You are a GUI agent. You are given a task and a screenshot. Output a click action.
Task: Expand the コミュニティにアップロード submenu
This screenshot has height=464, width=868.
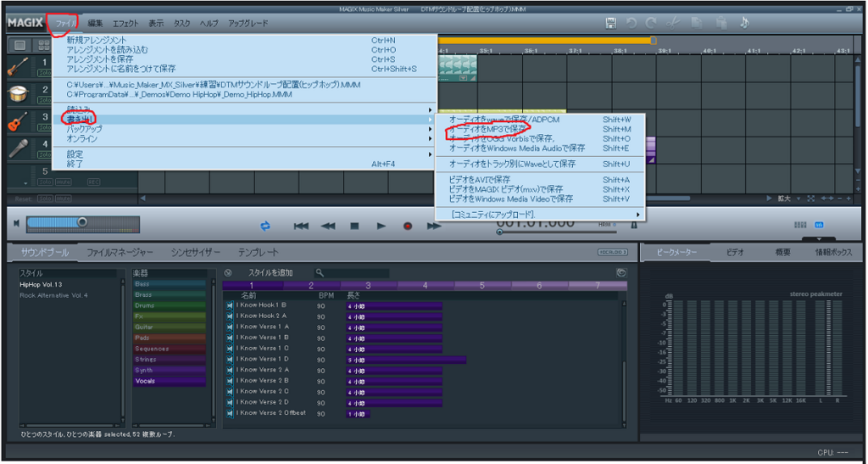[540, 215]
